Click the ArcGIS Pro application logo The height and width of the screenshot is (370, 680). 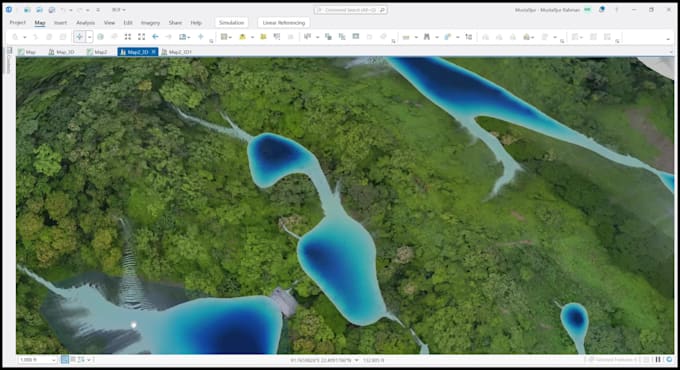click(10, 10)
